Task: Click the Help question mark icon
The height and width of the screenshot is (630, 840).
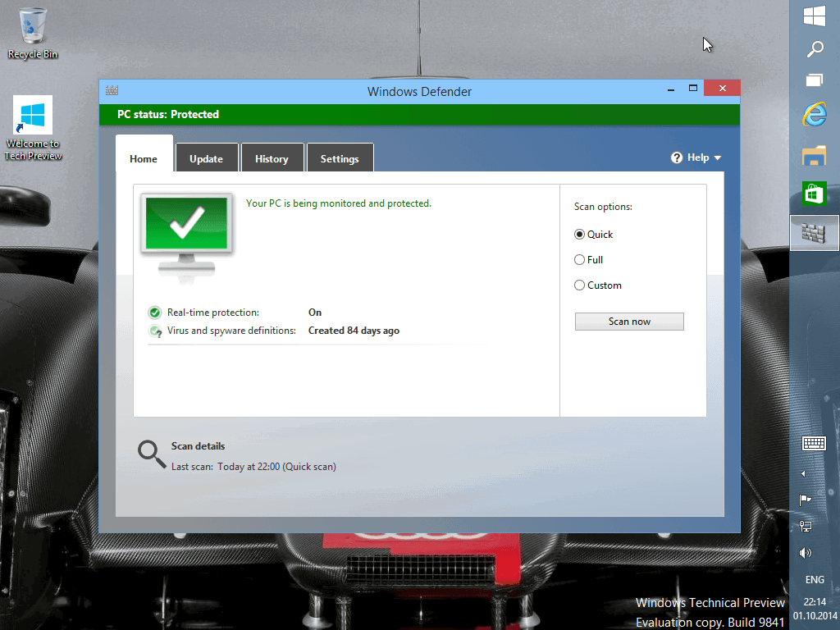Action: pyautogui.click(x=676, y=157)
